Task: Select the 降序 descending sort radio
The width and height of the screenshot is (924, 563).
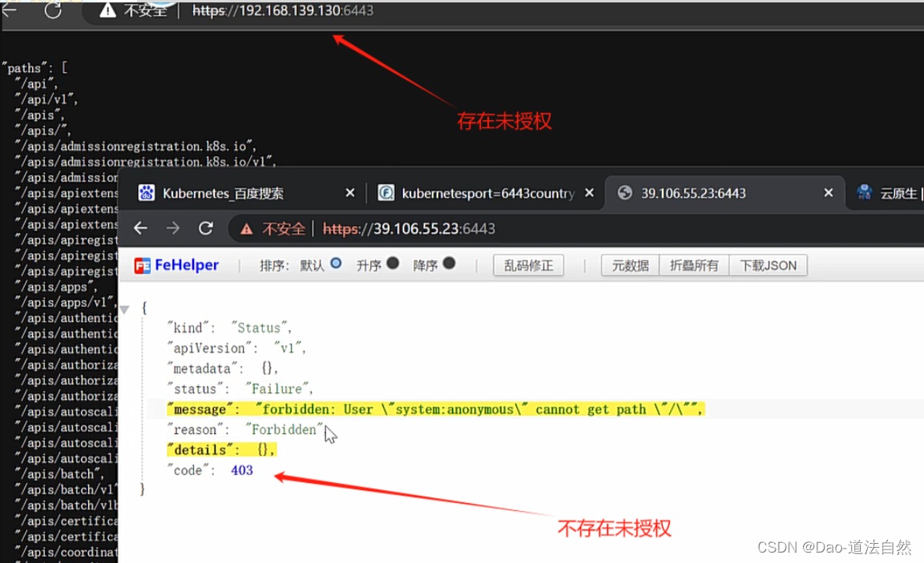Action: point(449,263)
